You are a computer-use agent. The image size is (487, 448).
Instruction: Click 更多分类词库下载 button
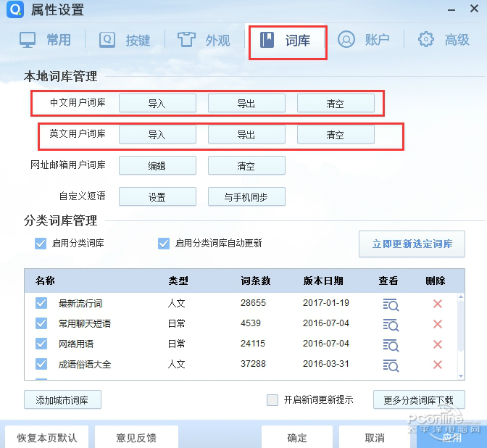(x=419, y=400)
